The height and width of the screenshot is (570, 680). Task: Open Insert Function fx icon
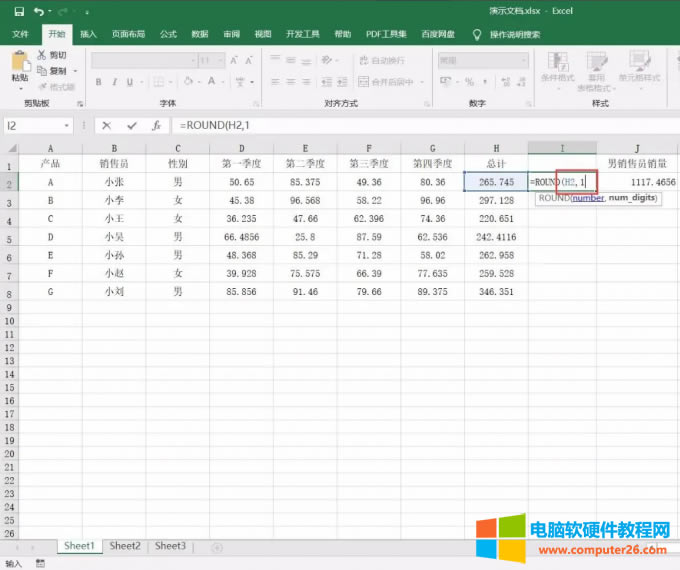pyautogui.click(x=157, y=126)
